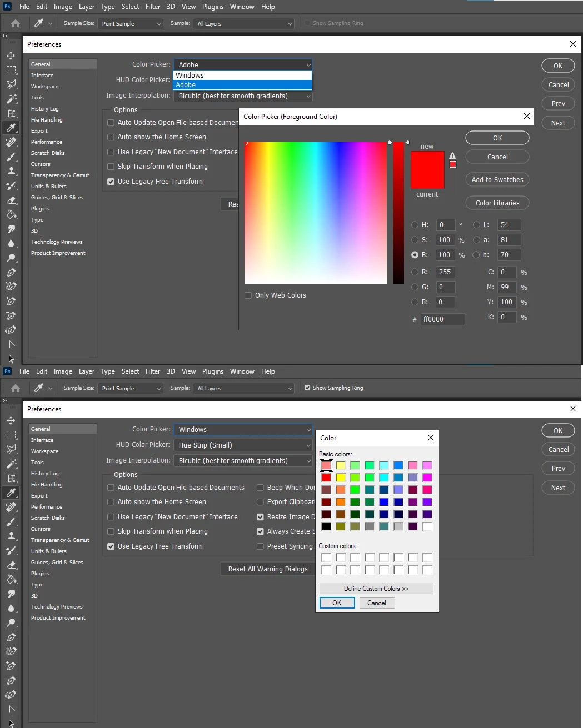
Task: Toggle Show Sampling Ring in lower options bar
Action: [307, 388]
